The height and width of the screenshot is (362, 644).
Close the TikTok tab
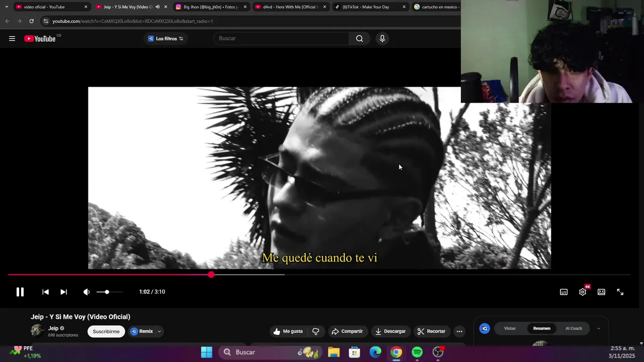(x=404, y=7)
